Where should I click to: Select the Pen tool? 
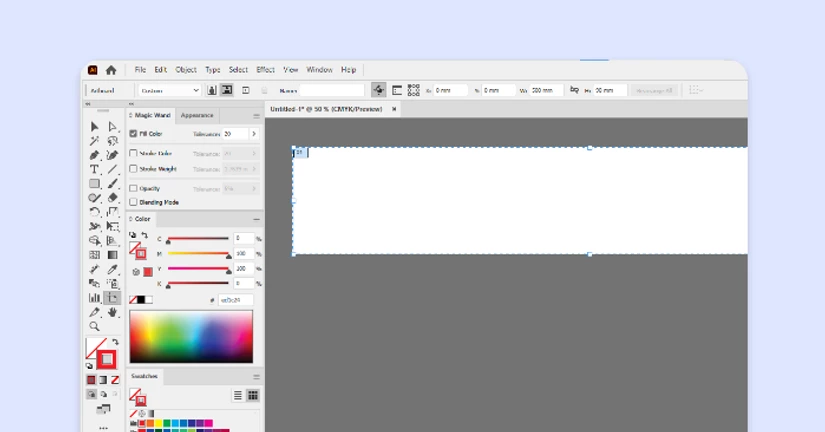tap(94, 155)
